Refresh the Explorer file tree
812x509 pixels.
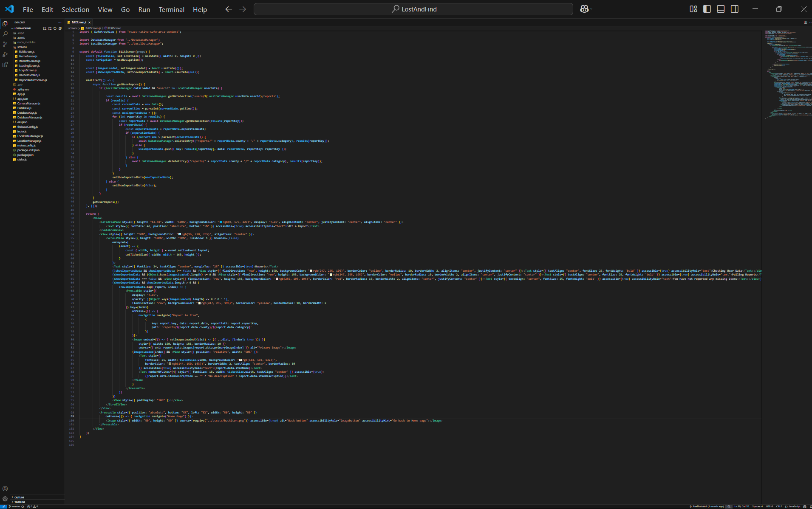pos(55,28)
